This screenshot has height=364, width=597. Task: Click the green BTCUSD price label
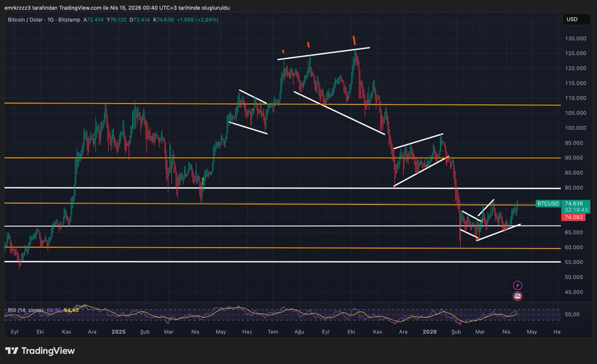click(x=548, y=203)
